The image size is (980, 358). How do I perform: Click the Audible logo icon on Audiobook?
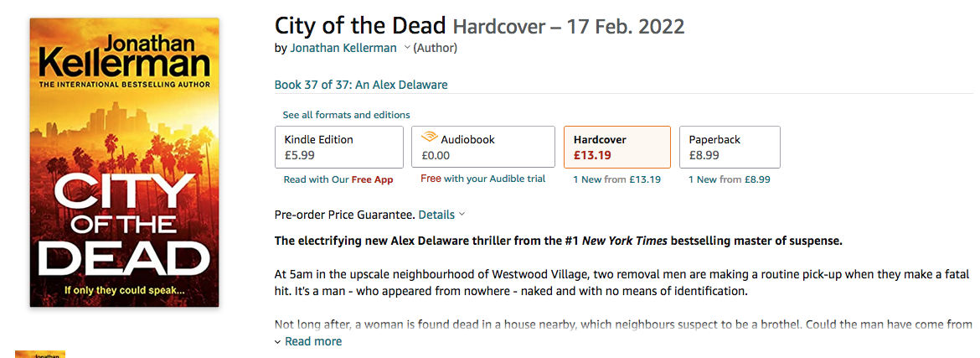pos(430,138)
